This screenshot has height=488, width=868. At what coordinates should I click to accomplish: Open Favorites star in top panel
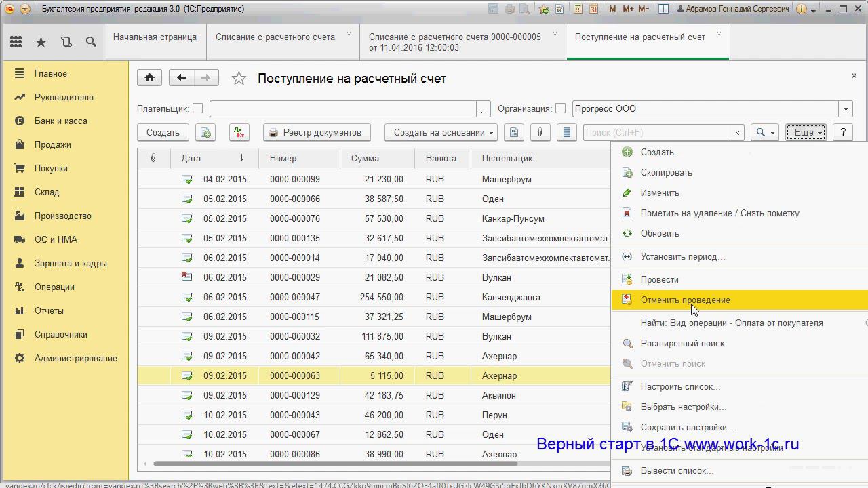pos(41,42)
